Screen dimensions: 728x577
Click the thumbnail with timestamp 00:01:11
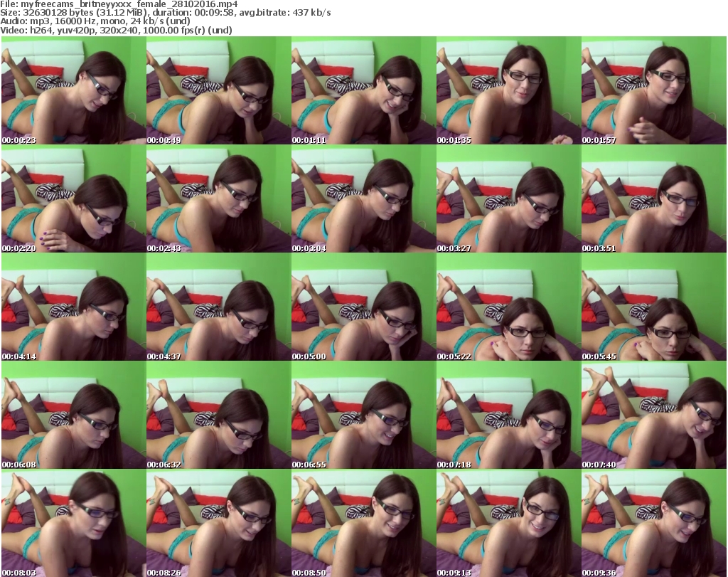363,90
